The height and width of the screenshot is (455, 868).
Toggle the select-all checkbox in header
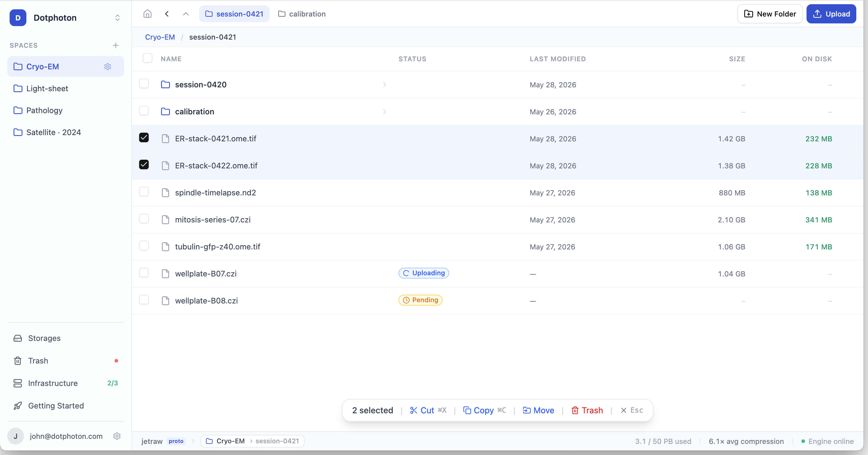147,58
